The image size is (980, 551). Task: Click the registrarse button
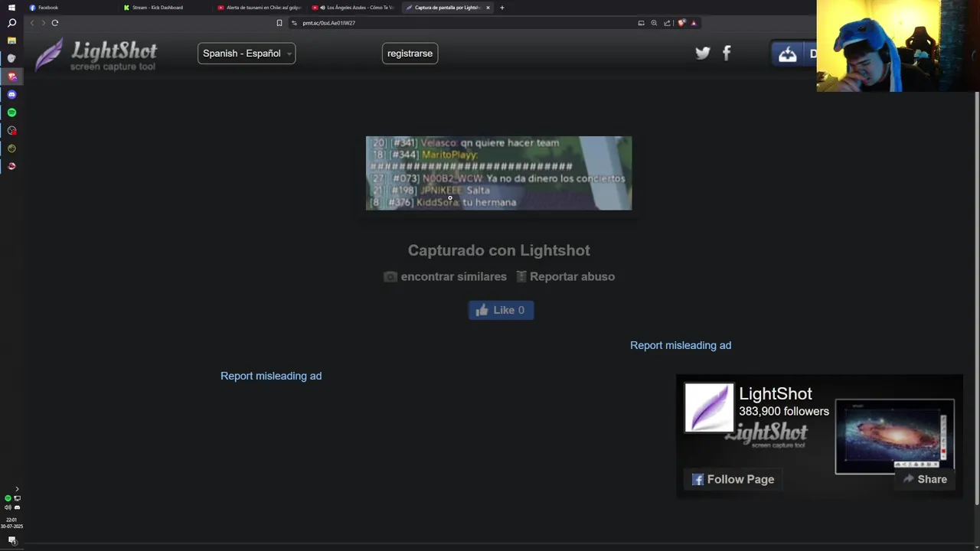[410, 54]
